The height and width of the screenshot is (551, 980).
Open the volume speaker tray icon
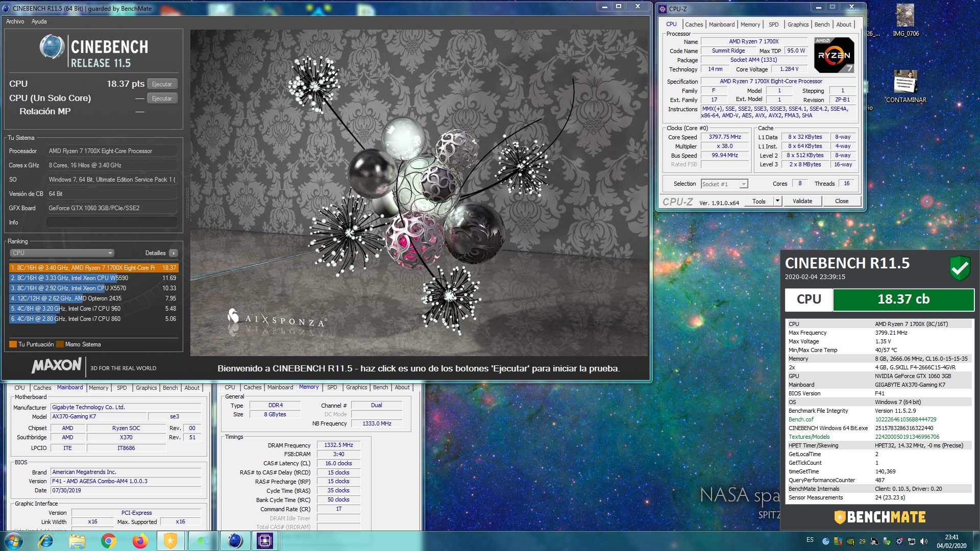pos(924,541)
